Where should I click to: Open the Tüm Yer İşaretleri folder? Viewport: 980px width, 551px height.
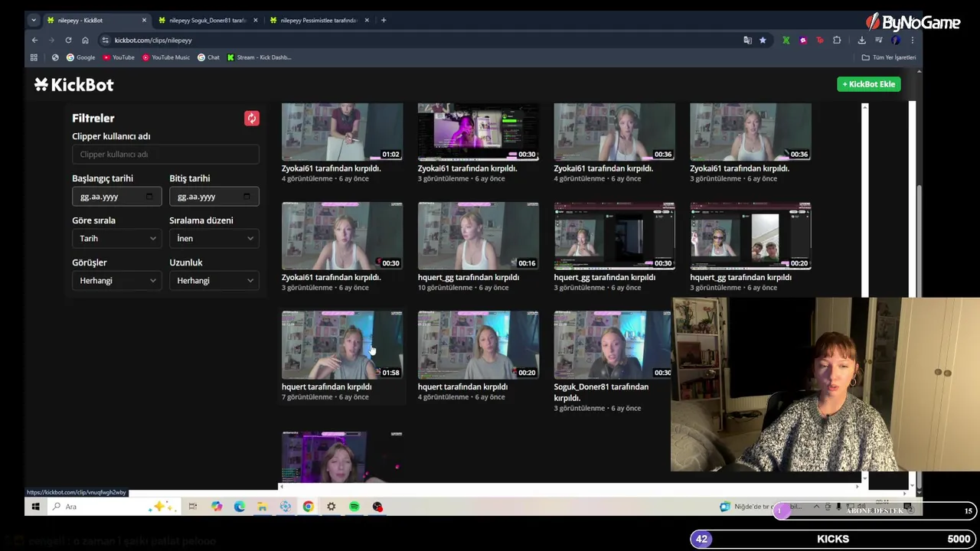pos(889,57)
